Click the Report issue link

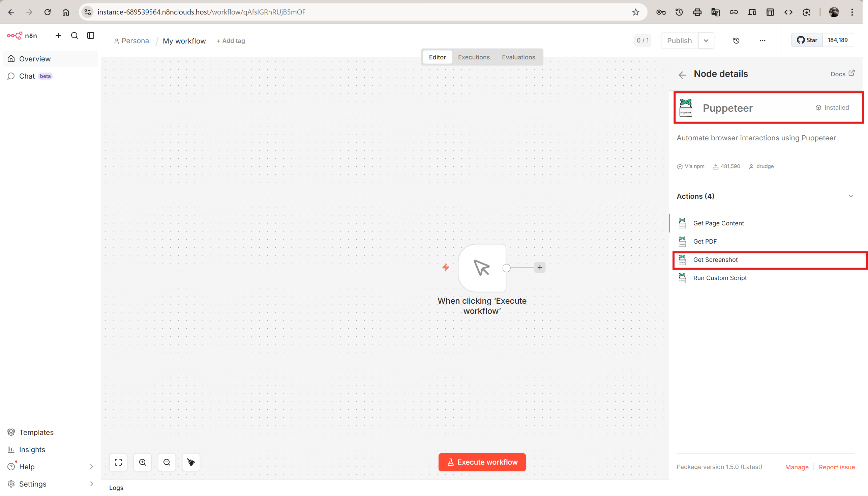click(x=836, y=467)
